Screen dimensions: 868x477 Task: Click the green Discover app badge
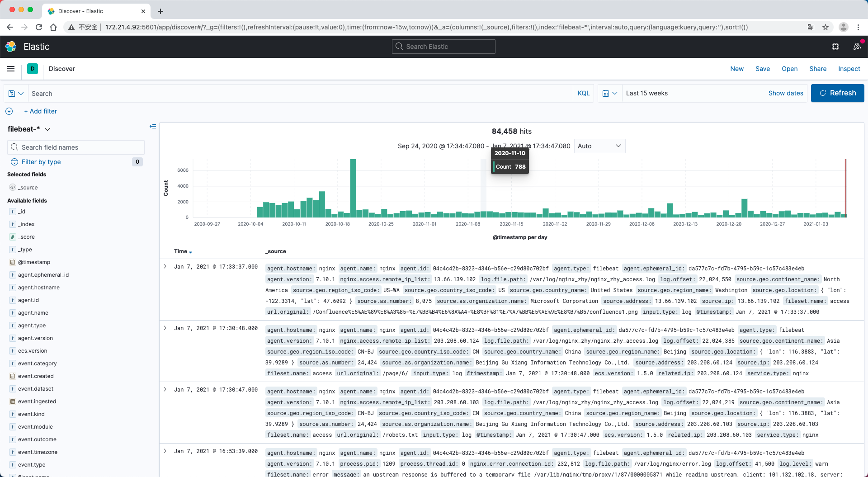[x=33, y=69]
